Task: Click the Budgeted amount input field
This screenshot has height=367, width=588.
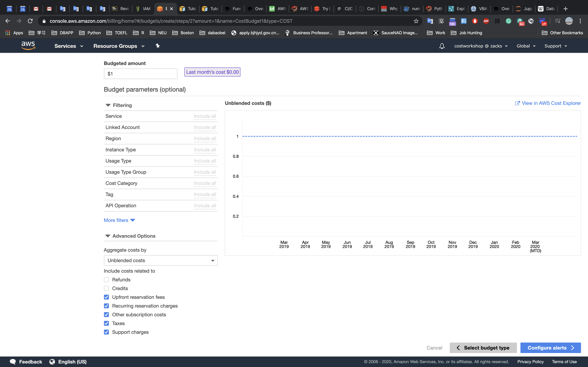Action: click(x=141, y=74)
